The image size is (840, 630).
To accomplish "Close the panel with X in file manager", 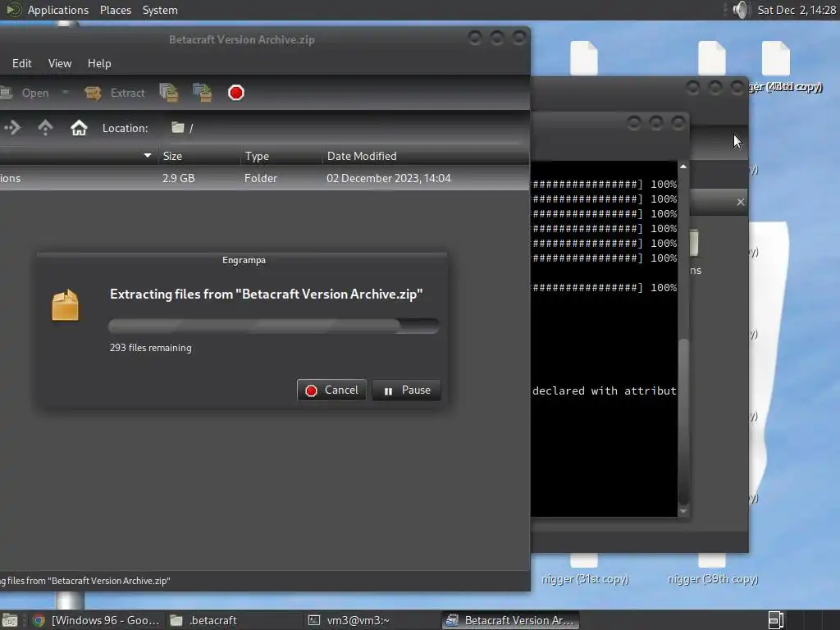I will point(741,202).
